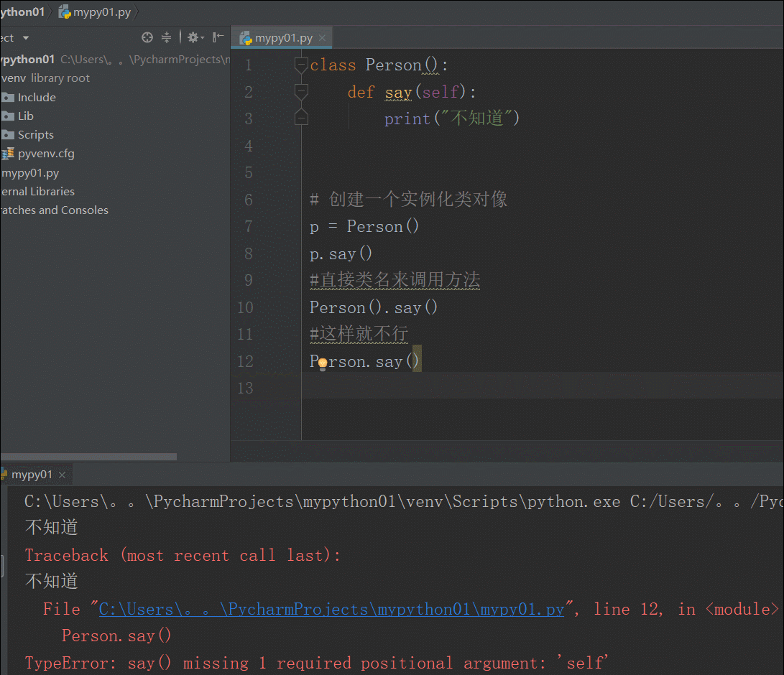The image size is (784, 675).
Task: Collapse the class Person fold marker
Action: pyautogui.click(x=301, y=65)
